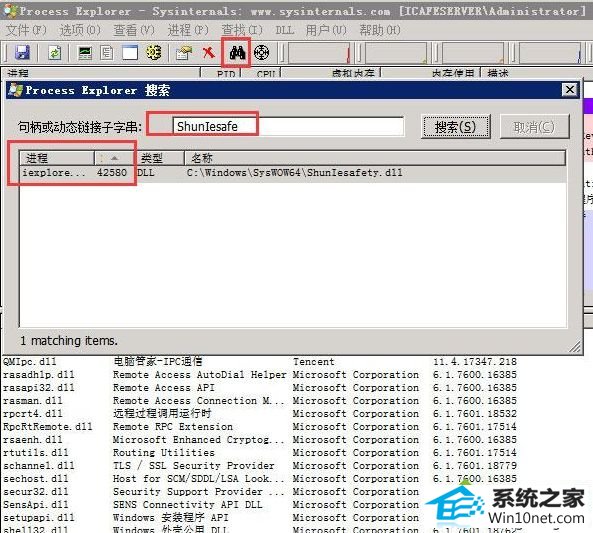The height and width of the screenshot is (533, 593).
Task: Click the search dialog resize grip corner
Action: point(575,347)
